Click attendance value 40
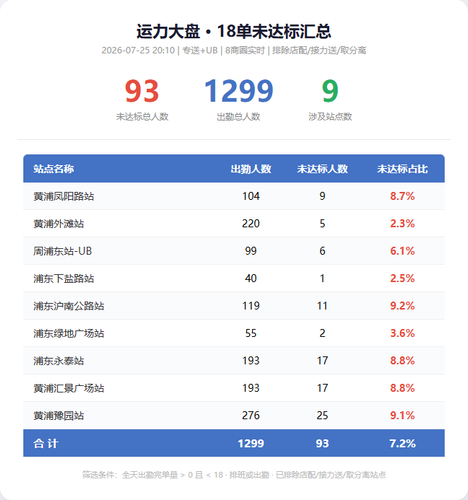 click(251, 278)
